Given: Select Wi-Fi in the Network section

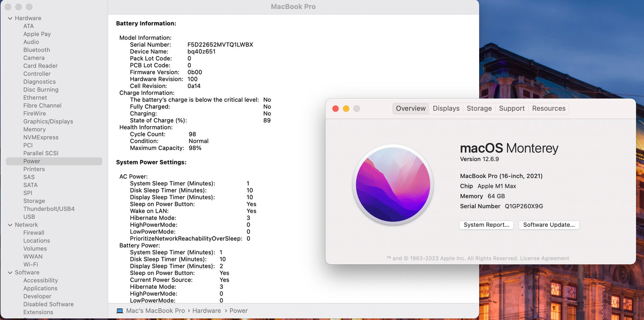Looking at the screenshot, I should (32, 264).
